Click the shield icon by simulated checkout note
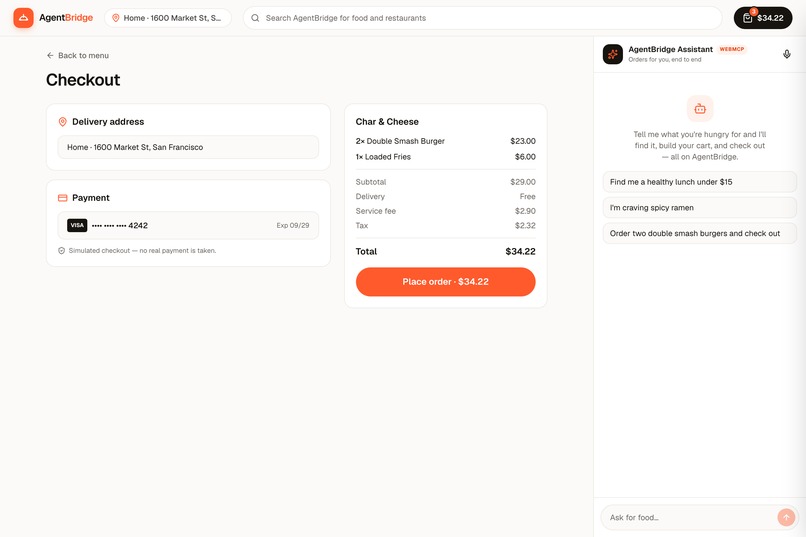Screen dimensions: 806x537 62,251
